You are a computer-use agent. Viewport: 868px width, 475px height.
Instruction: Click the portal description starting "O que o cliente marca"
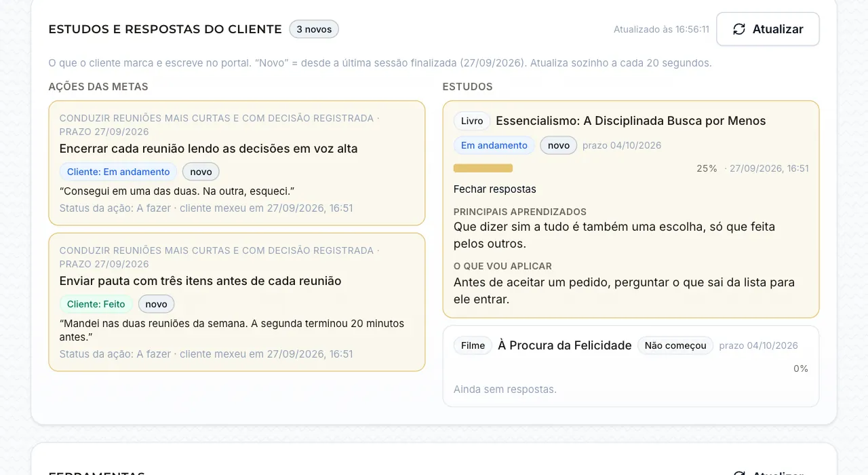click(x=380, y=63)
